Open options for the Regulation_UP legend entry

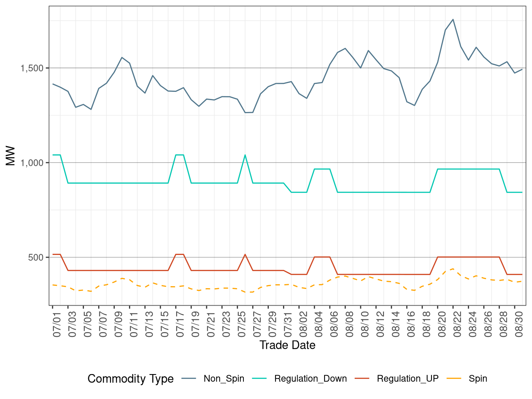(x=407, y=378)
